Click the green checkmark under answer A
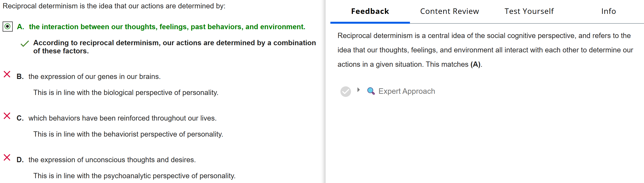The width and height of the screenshot is (644, 183). tap(24, 44)
